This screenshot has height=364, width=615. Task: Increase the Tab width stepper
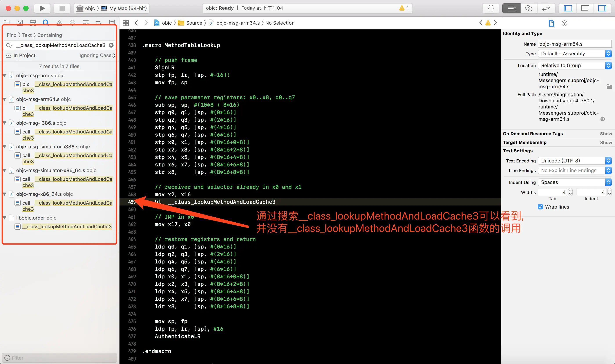click(570, 191)
